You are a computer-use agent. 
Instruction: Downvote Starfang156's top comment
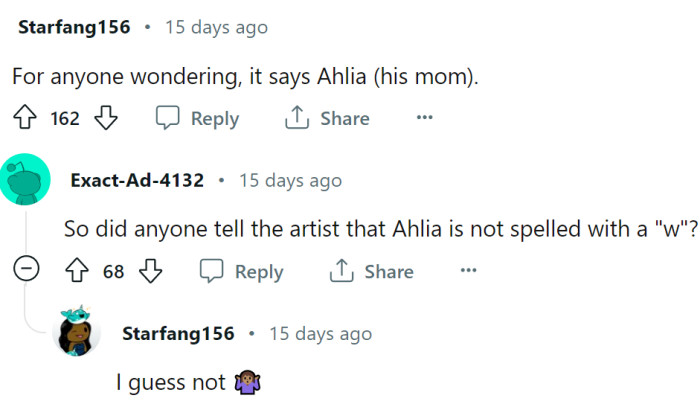105,119
